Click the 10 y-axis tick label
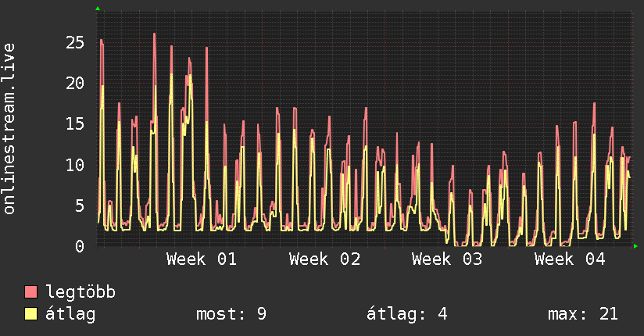Screen dimensions: 644x336 [x=75, y=165]
